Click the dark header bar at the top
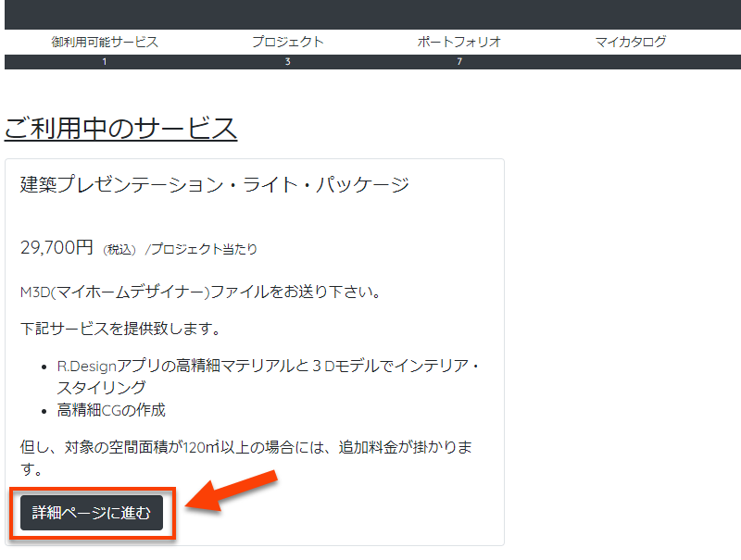The image size is (741, 560). [x=370, y=14]
